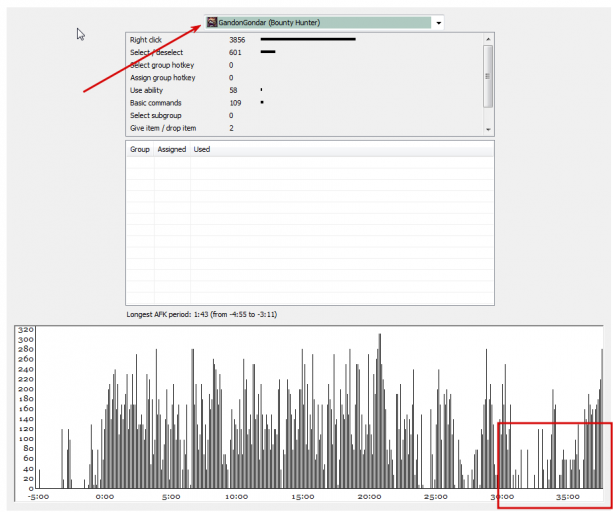
Task: Click the action list scrollbar thumb
Action: tap(488, 76)
